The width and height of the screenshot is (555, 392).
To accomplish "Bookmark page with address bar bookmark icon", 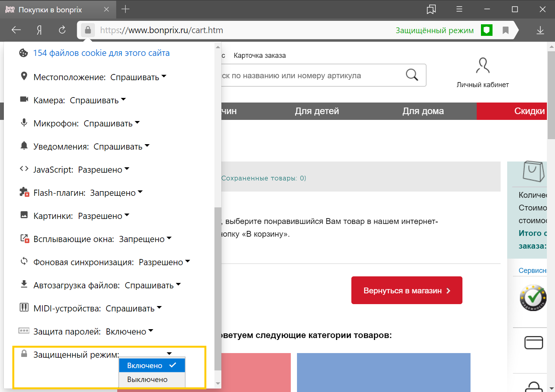I will [x=506, y=30].
